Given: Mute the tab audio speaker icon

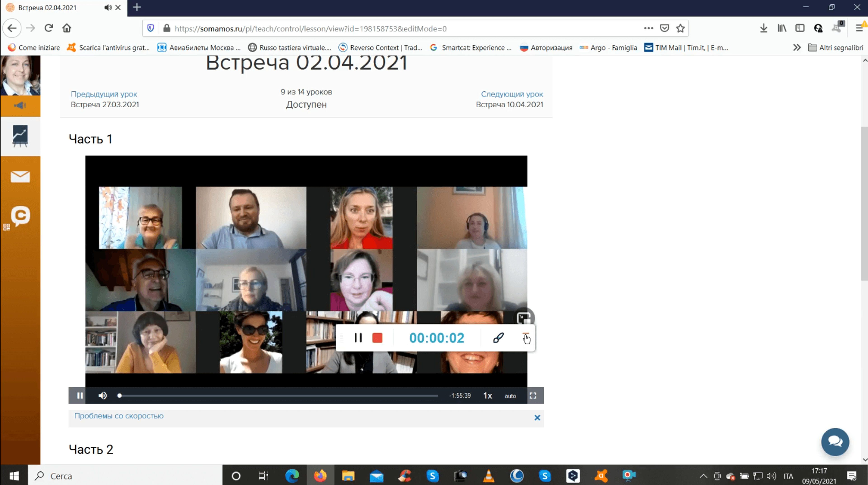Looking at the screenshot, I should point(108,7).
